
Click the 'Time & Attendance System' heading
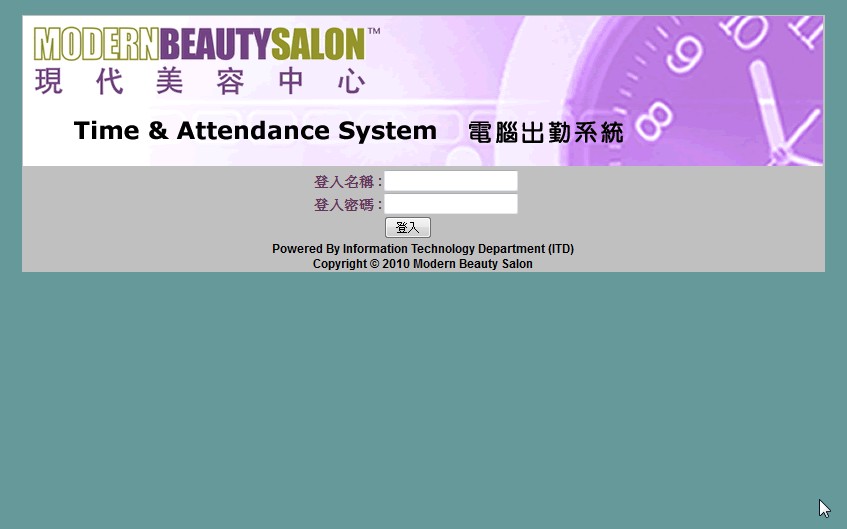point(255,131)
